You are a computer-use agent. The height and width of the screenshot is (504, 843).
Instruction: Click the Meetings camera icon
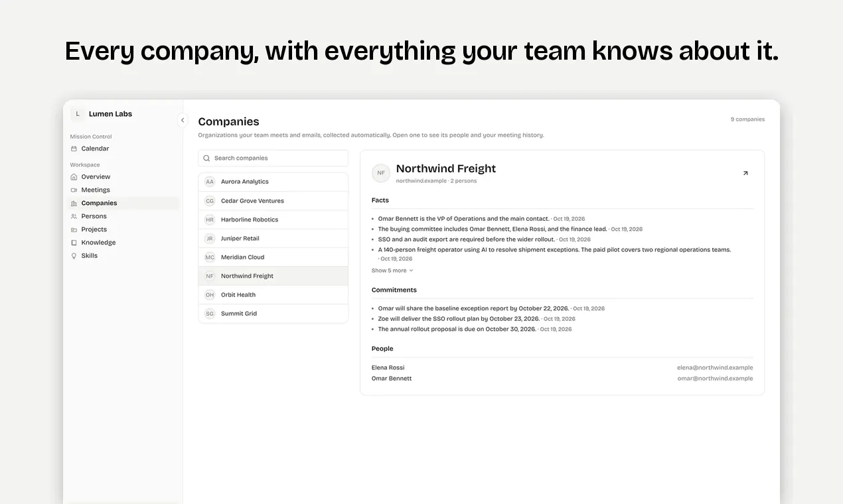pyautogui.click(x=74, y=190)
